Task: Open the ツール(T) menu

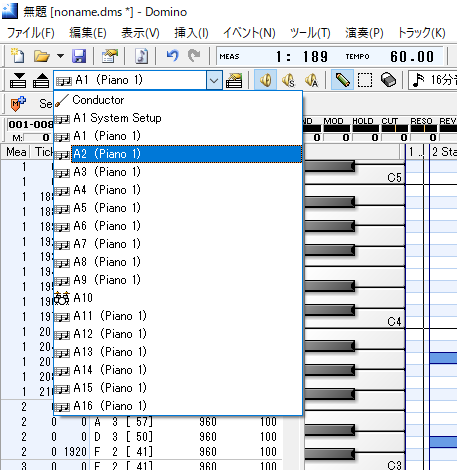Action: pos(310,33)
